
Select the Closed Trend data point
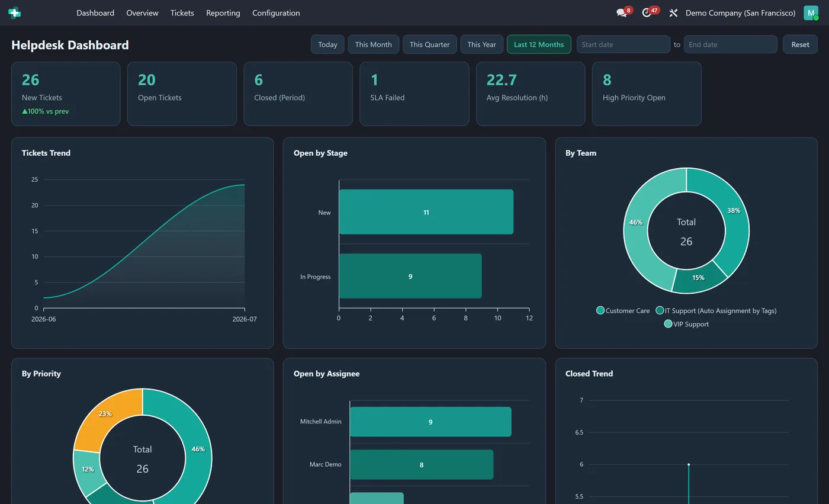point(689,464)
